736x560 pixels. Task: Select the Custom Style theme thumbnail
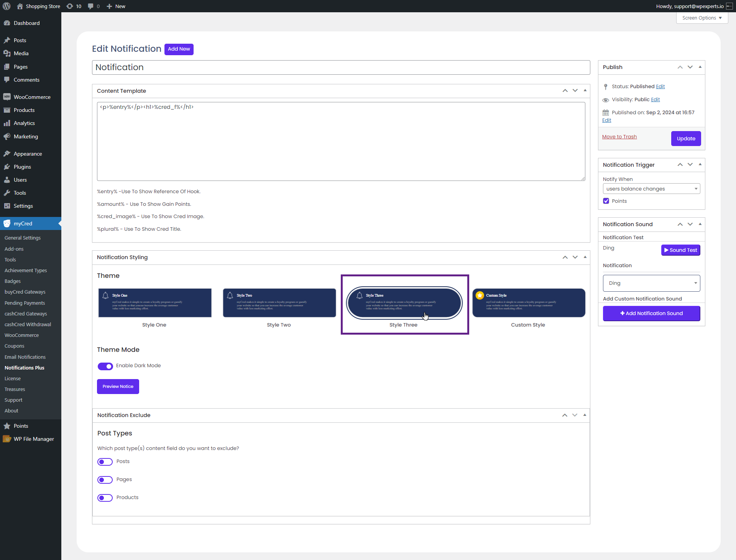tap(528, 303)
